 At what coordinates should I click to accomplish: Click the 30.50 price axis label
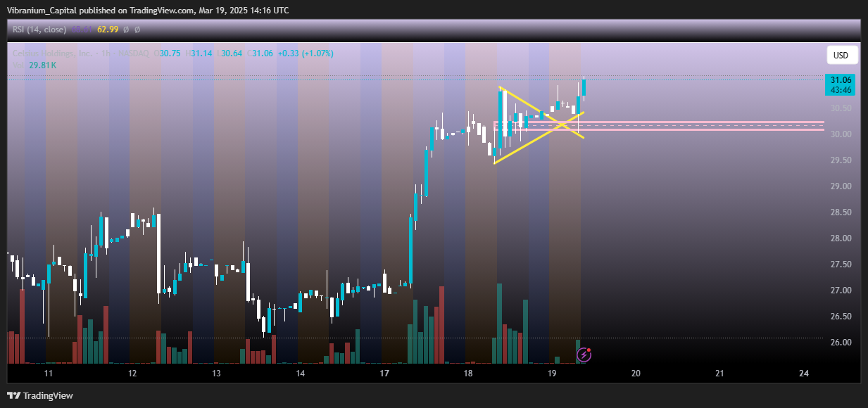pos(841,108)
